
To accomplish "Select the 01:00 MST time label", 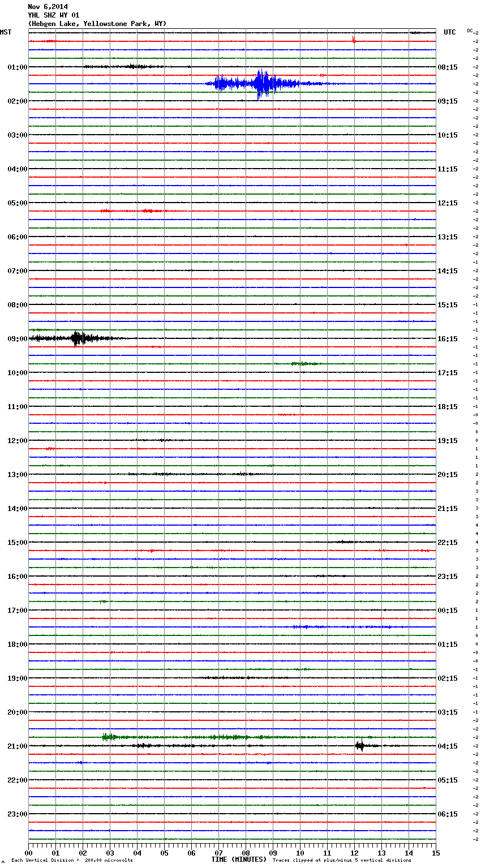I will click(x=17, y=67).
